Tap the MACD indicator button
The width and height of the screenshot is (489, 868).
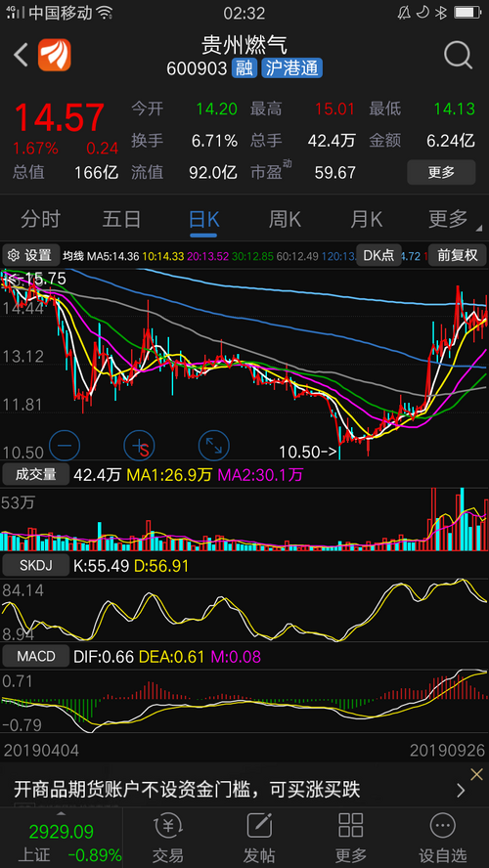pos(35,657)
